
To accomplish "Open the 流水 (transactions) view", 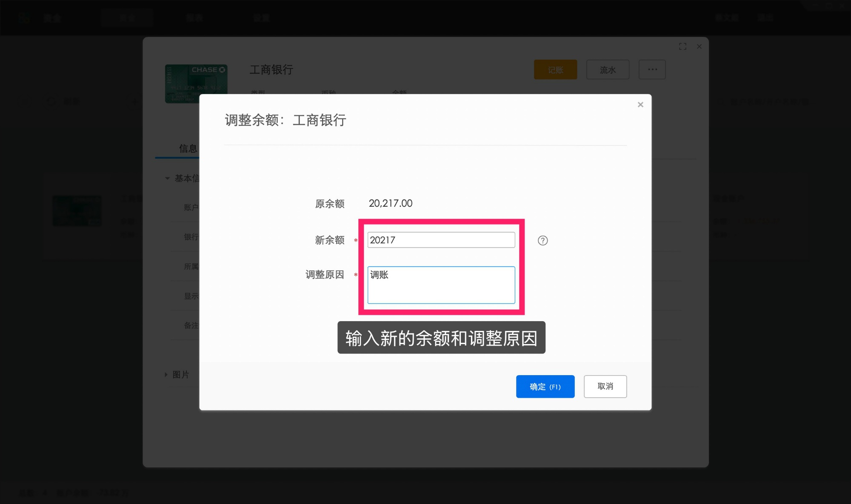I will point(608,69).
